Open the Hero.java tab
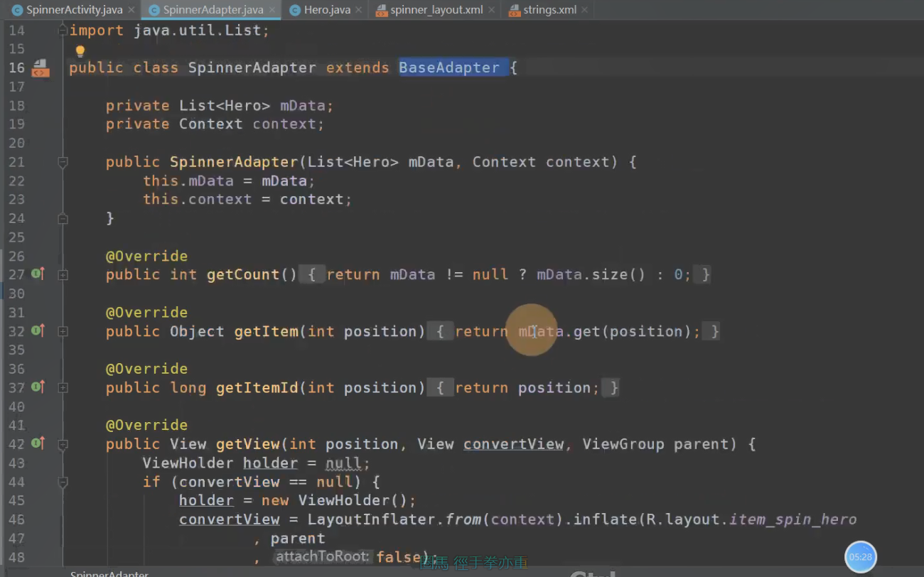924x577 pixels. pos(328,10)
